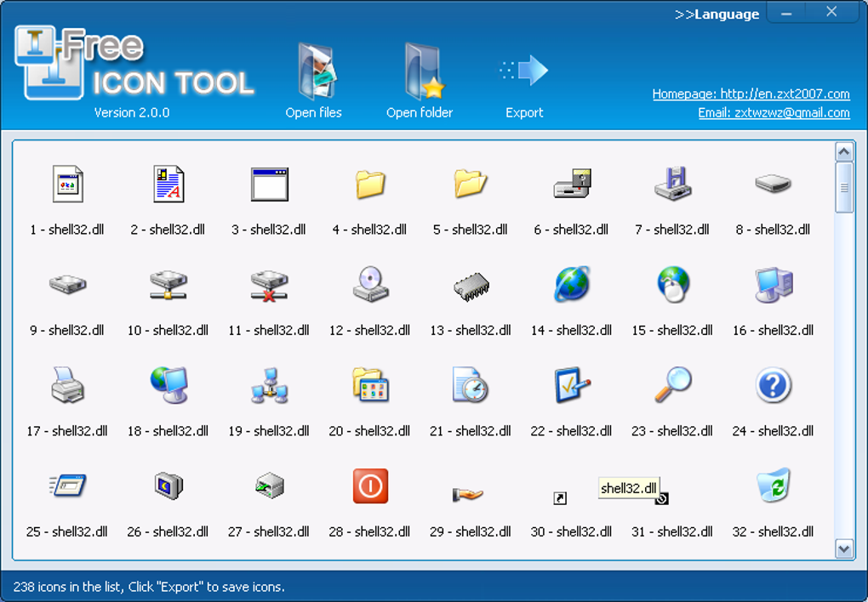Select icon 28 red power shutdown
The height and width of the screenshot is (602, 868).
point(370,486)
